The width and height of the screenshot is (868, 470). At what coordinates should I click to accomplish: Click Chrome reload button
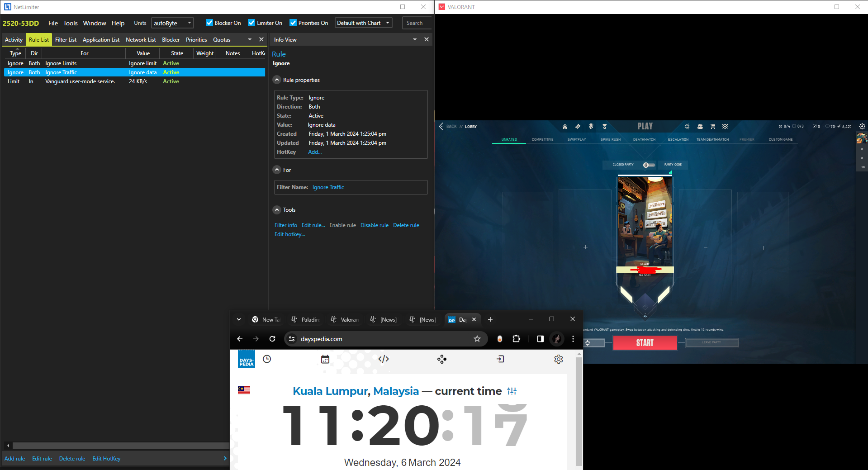point(272,339)
